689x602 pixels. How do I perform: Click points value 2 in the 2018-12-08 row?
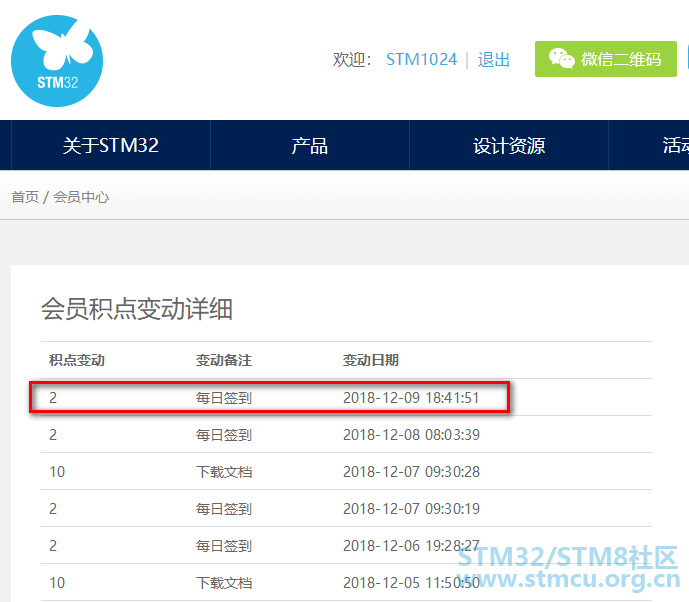pyautogui.click(x=53, y=435)
